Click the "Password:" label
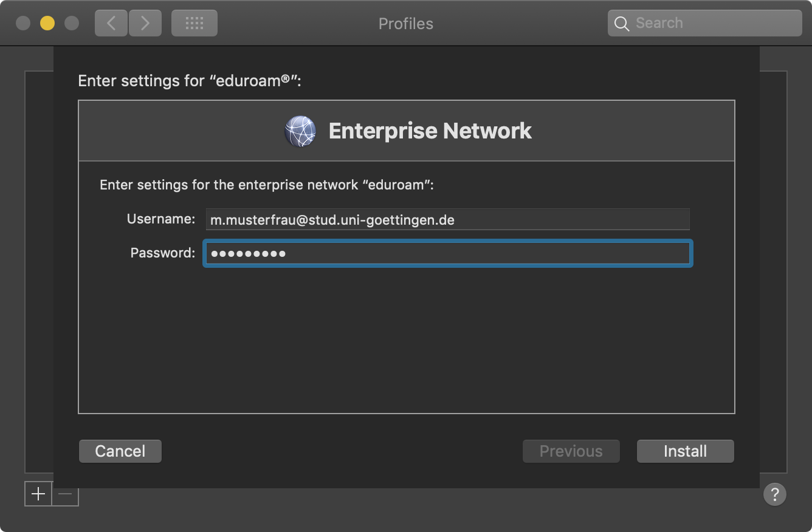 pos(163,253)
